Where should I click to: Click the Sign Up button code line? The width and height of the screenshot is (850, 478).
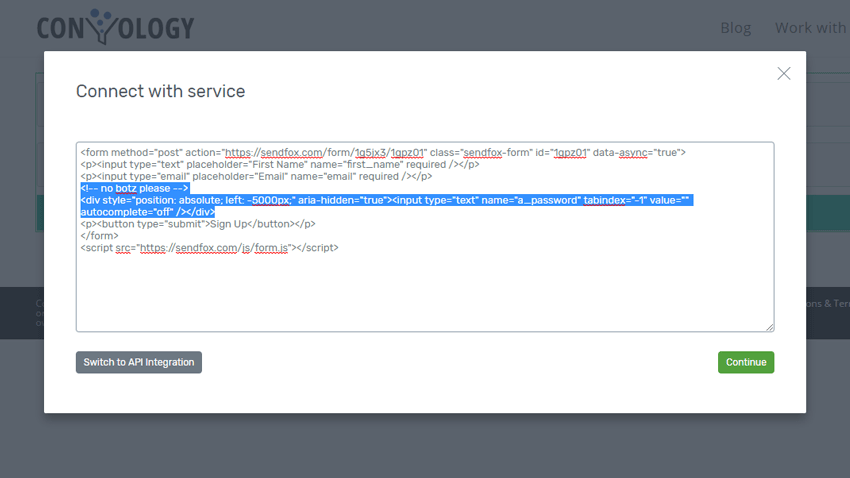click(x=198, y=224)
